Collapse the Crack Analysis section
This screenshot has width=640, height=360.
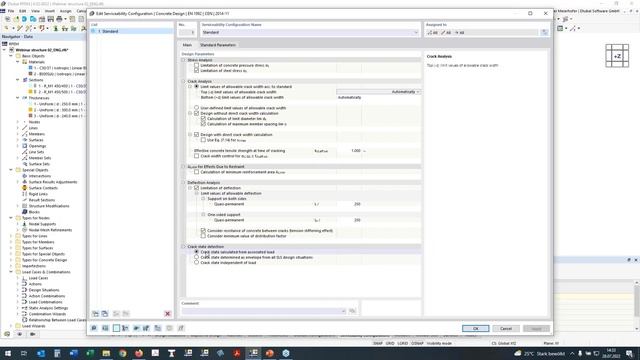183,81
